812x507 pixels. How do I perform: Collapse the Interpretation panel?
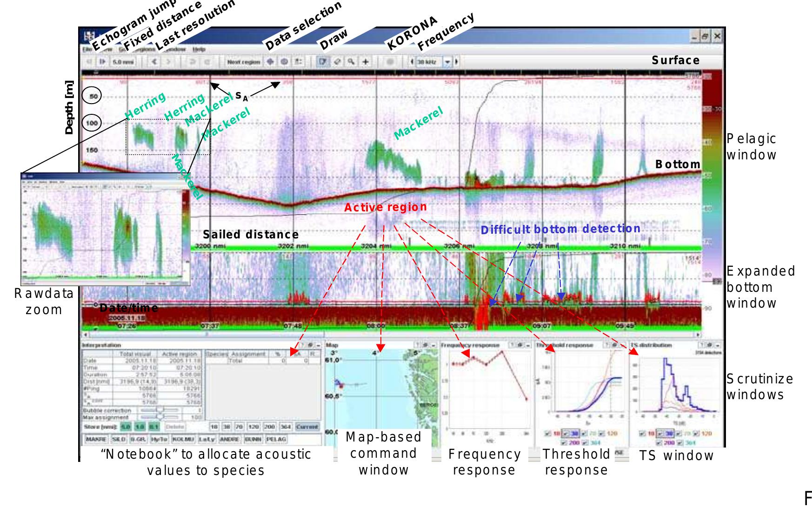tap(318, 345)
